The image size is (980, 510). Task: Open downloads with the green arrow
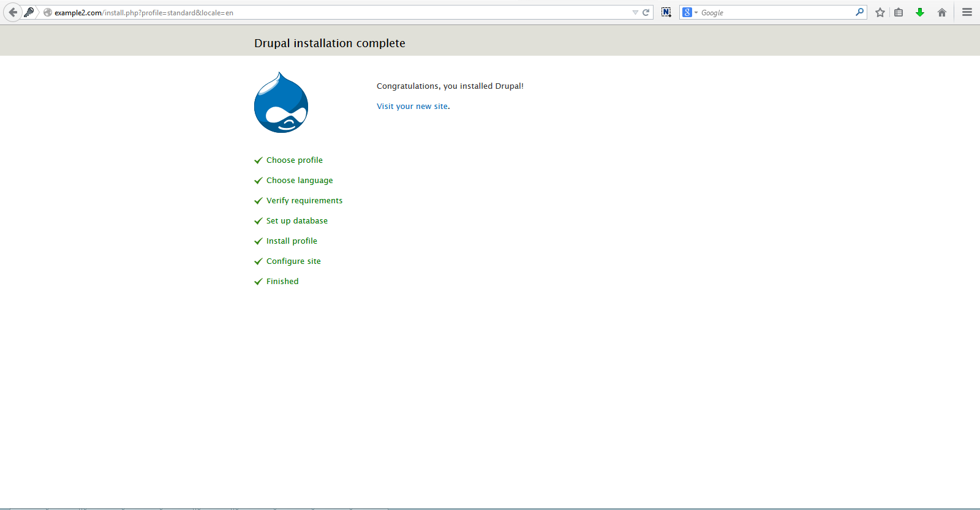(x=920, y=12)
